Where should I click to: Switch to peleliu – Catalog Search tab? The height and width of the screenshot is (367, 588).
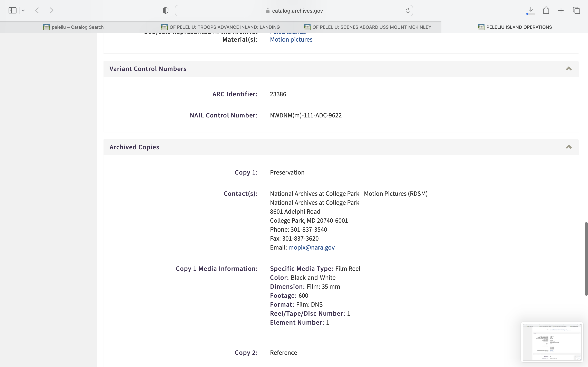coord(73,27)
